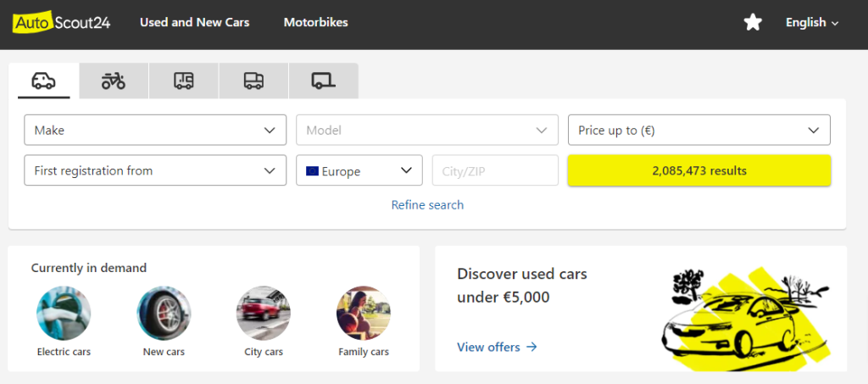Open the trailer search tab icon
Screen dimensions: 868x384
[x=323, y=81]
